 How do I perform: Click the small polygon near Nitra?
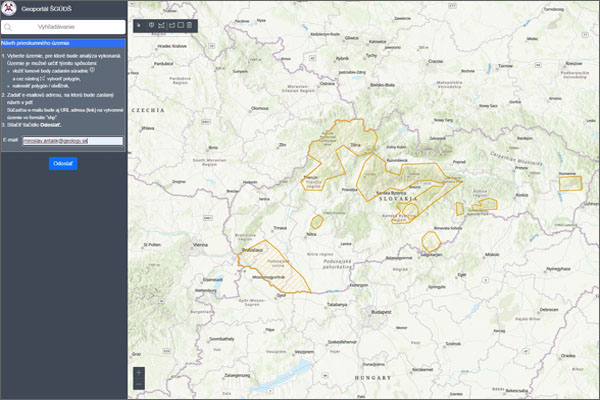[317, 221]
